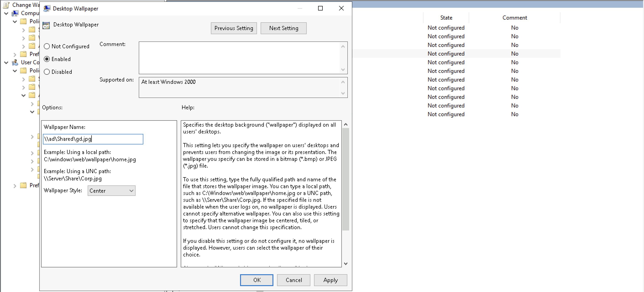Click the Policies folder icon under User Configuration

(23, 70)
